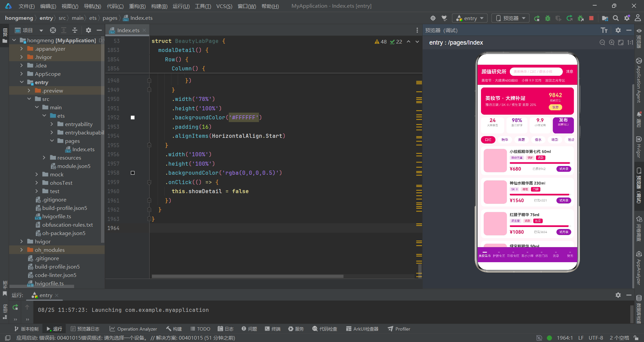Open the 文件(F) menu
Image resolution: width=644 pixels, height=342 pixels.
(x=26, y=6)
